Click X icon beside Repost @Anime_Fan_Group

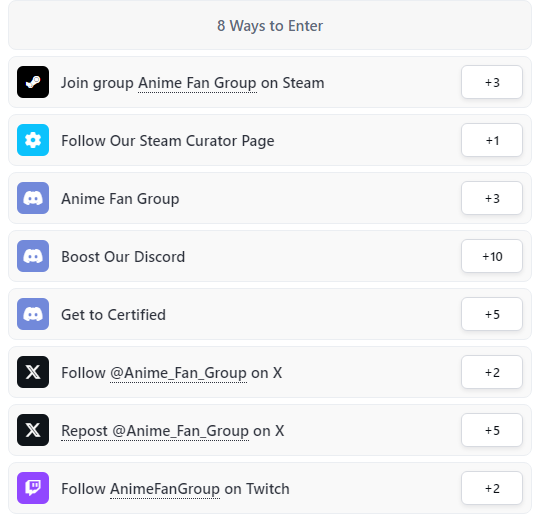[x=33, y=430]
